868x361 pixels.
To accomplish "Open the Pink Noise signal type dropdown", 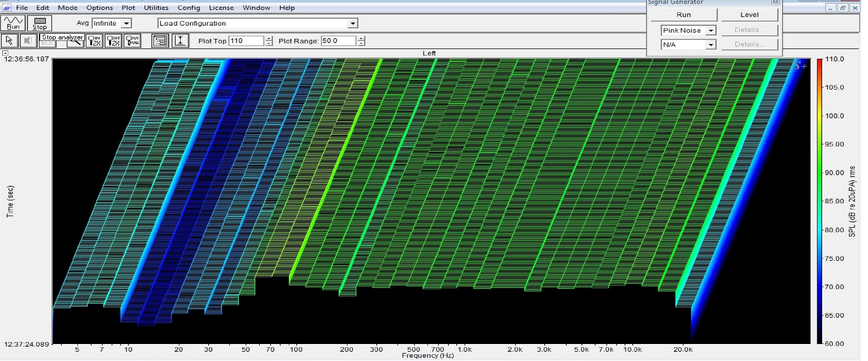I will [710, 31].
